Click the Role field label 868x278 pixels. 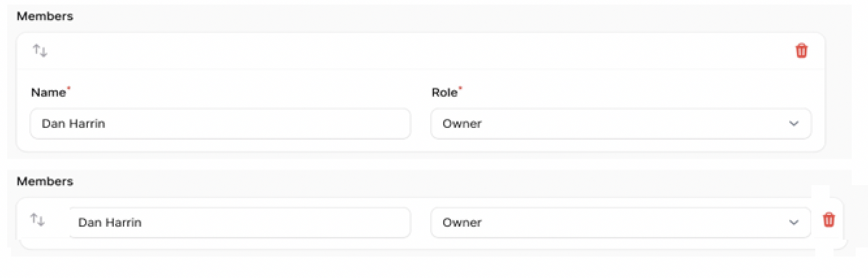(x=444, y=92)
